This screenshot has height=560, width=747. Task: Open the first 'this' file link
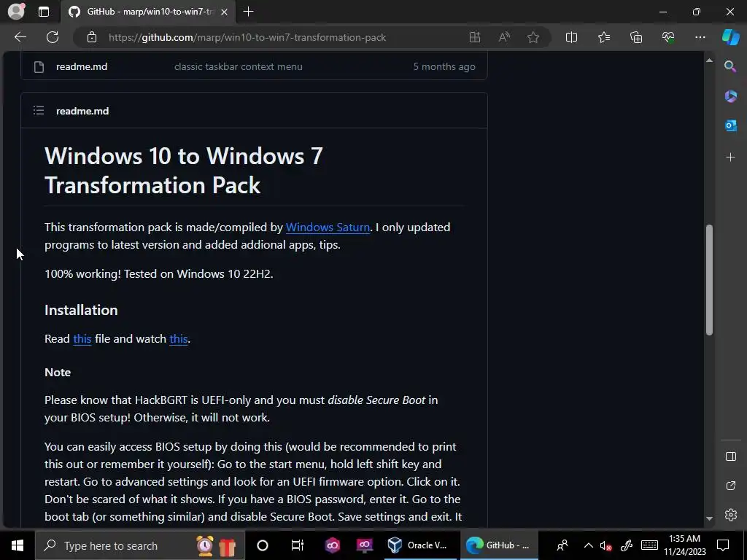coord(82,338)
